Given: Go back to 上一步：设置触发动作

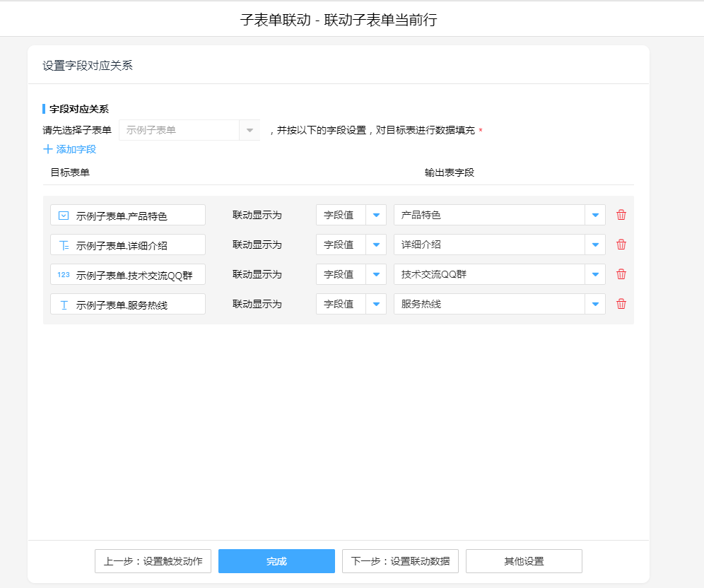Looking at the screenshot, I should tap(153, 561).
